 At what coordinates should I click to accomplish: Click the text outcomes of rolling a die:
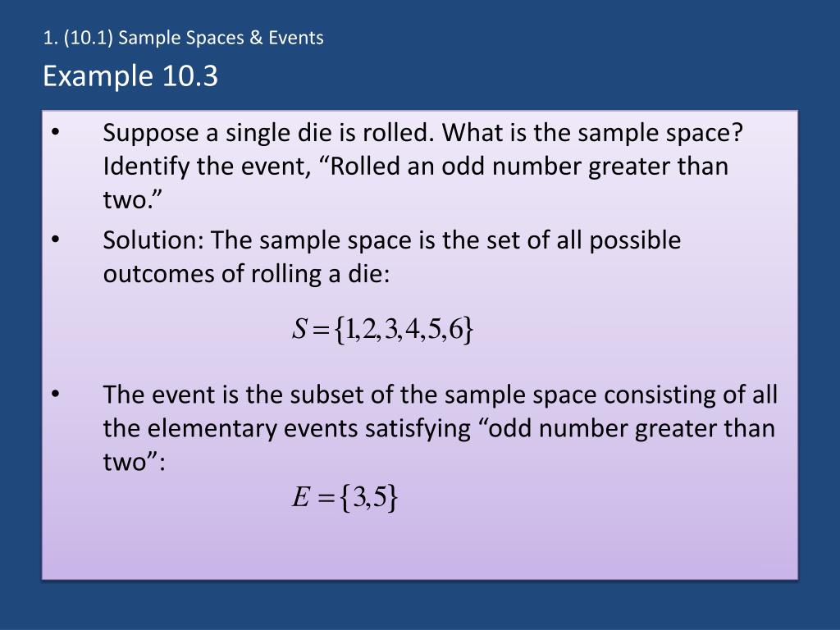coord(246,274)
